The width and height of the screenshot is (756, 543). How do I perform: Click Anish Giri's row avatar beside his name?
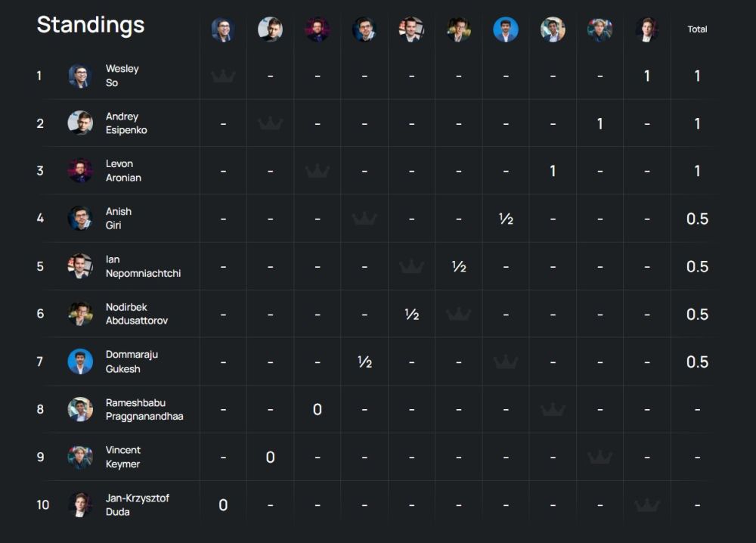pyautogui.click(x=80, y=219)
